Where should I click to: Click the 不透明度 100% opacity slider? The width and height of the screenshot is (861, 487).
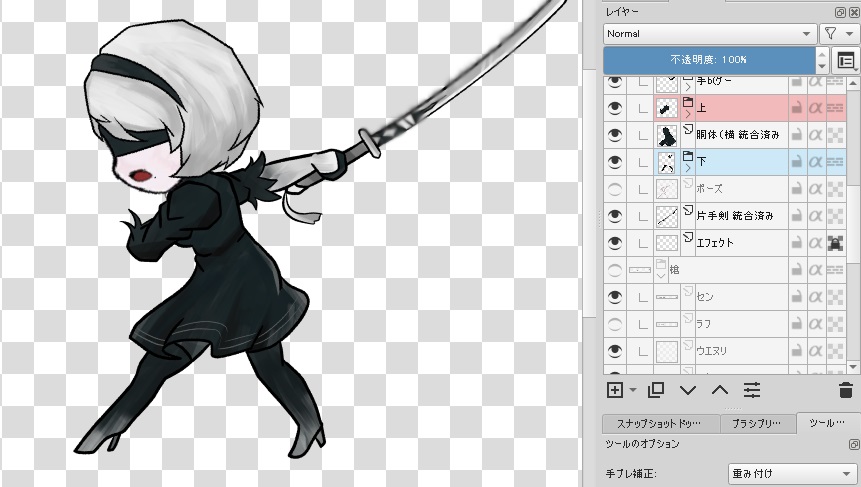708,60
